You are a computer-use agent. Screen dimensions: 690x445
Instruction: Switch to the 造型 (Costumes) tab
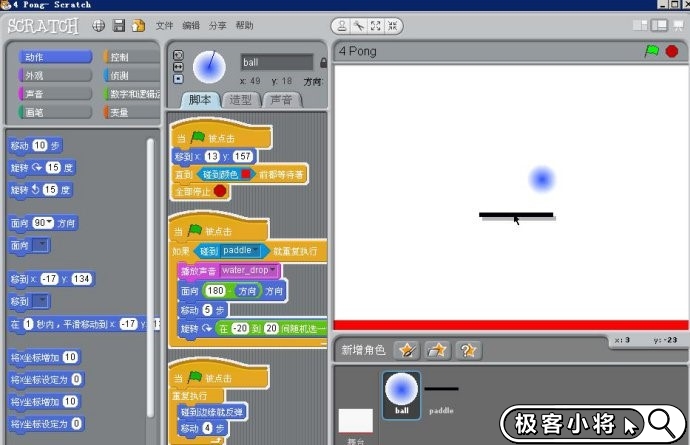[x=240, y=100]
